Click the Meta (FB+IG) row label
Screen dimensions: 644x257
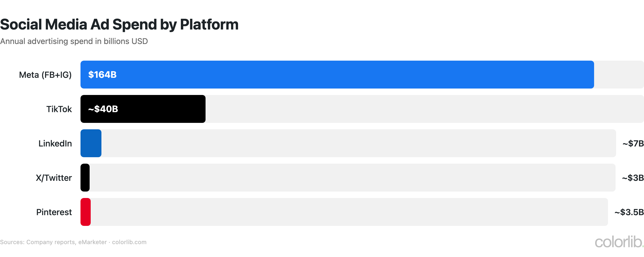[45, 75]
